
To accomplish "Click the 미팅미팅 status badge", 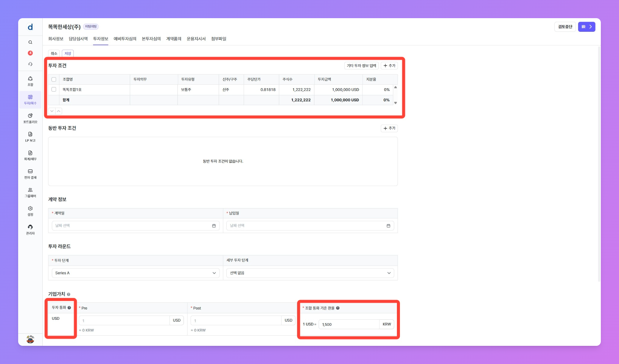I will coord(91,26).
